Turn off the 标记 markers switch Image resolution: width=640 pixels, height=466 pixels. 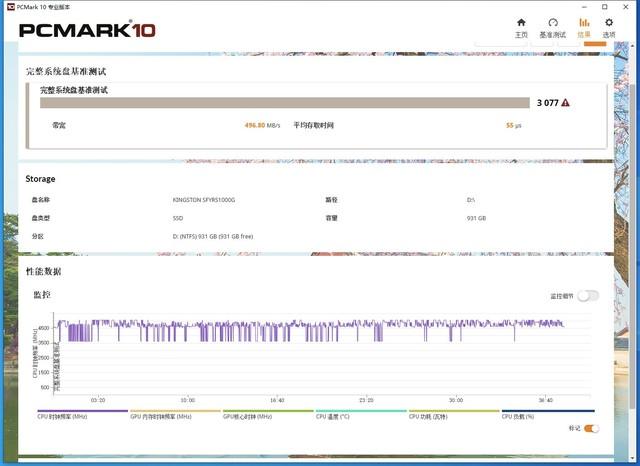click(x=591, y=428)
